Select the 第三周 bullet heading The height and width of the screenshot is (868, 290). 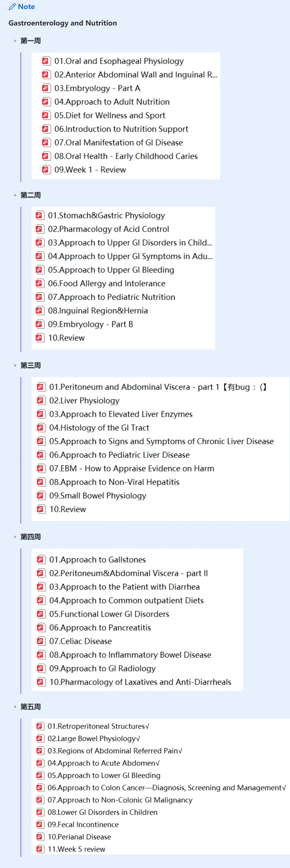[30, 365]
